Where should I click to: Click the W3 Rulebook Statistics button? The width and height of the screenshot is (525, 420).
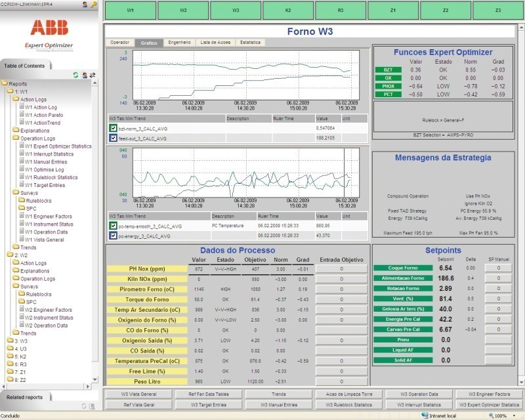347,405
